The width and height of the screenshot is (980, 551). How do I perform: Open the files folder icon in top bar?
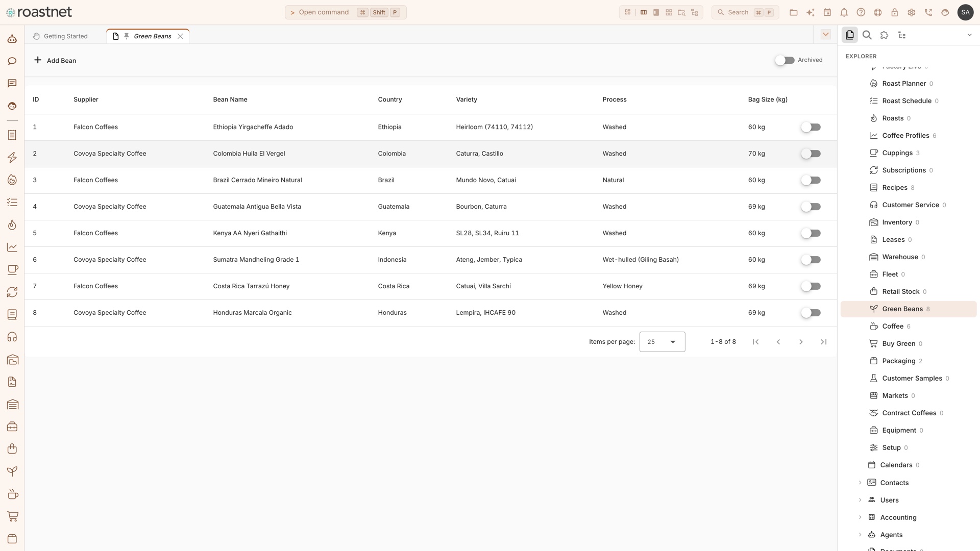pos(793,12)
